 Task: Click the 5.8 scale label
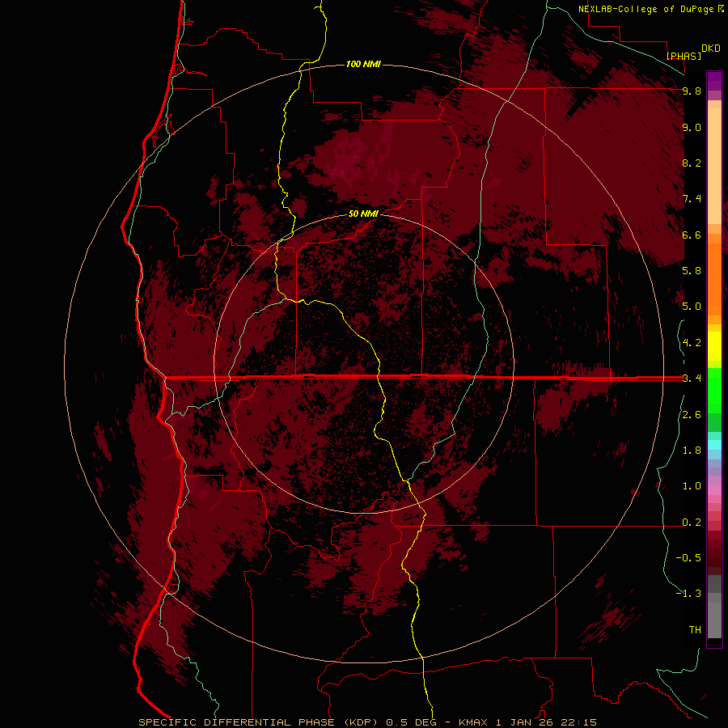coord(692,271)
